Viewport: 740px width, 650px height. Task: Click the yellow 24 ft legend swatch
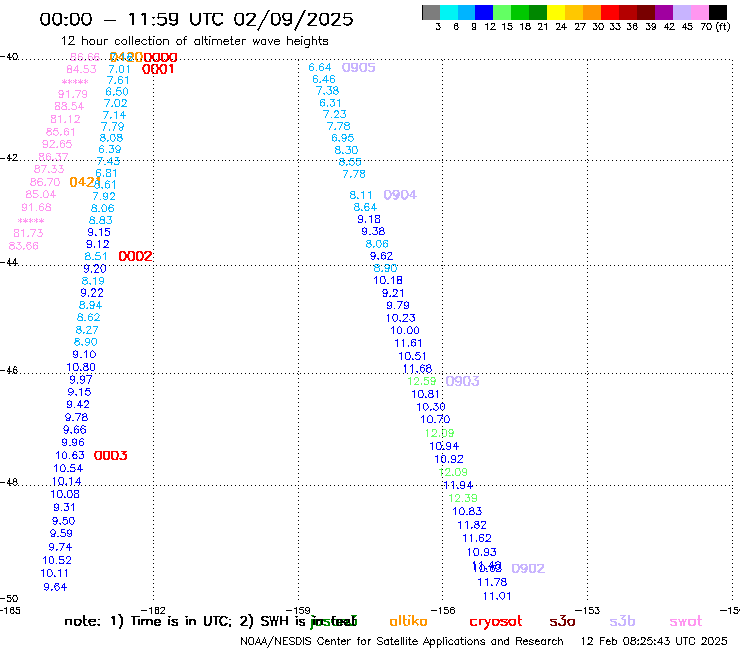555,12
